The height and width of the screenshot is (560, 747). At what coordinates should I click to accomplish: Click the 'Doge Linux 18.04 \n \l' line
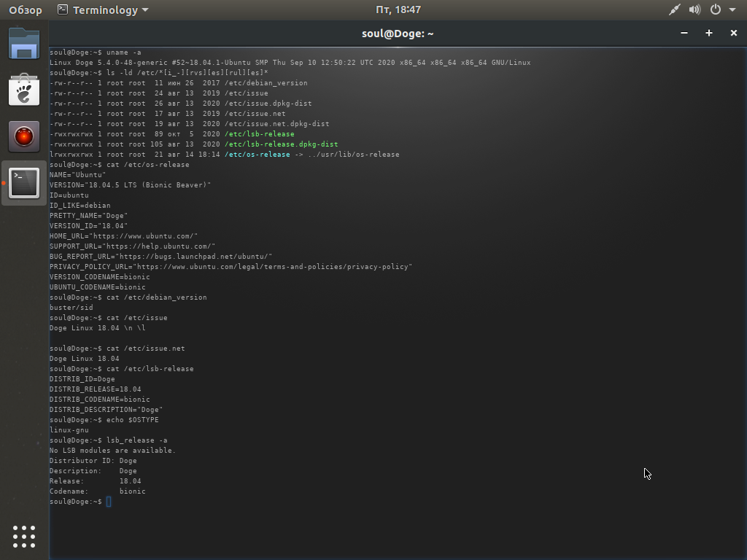[98, 328]
